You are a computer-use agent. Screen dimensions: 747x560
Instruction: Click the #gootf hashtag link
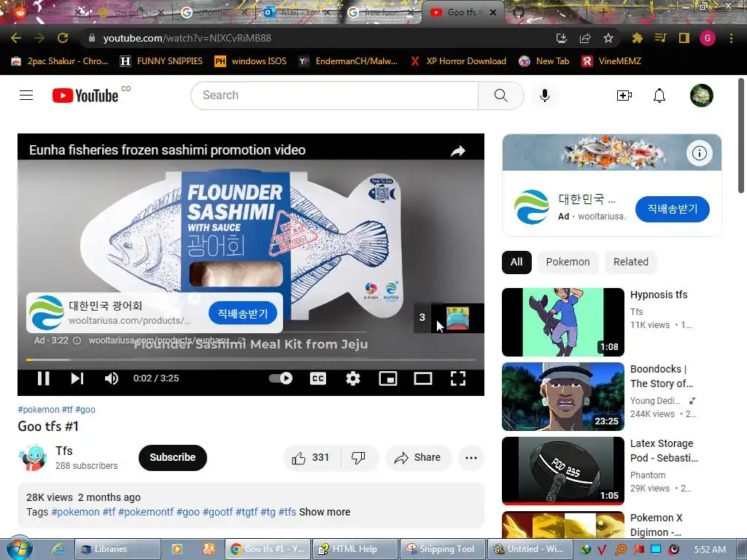coord(217,512)
